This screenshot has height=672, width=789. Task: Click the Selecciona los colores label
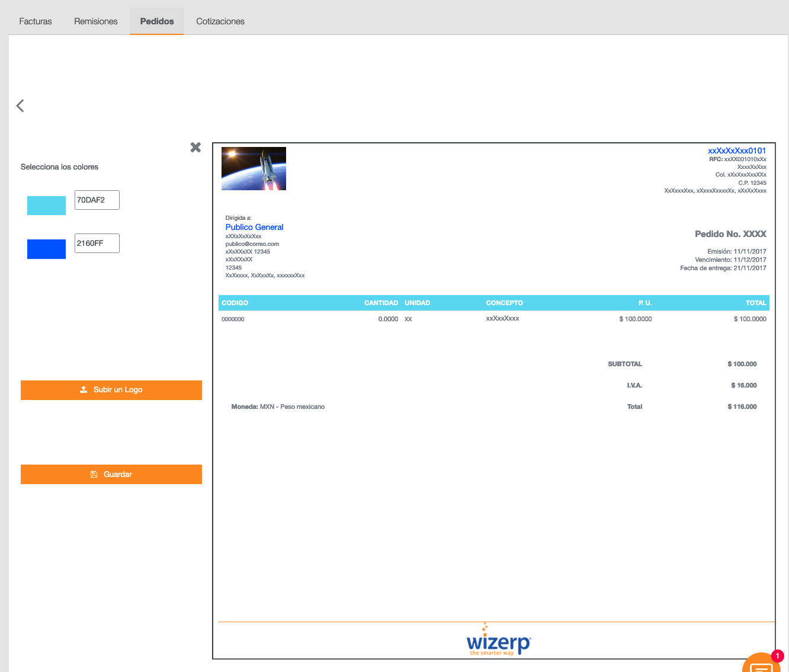coord(59,167)
